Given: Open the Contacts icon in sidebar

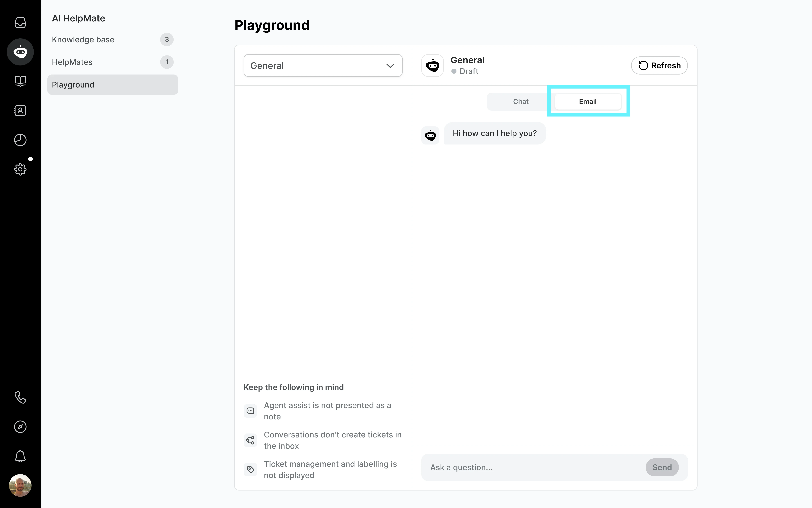Looking at the screenshot, I should point(20,110).
